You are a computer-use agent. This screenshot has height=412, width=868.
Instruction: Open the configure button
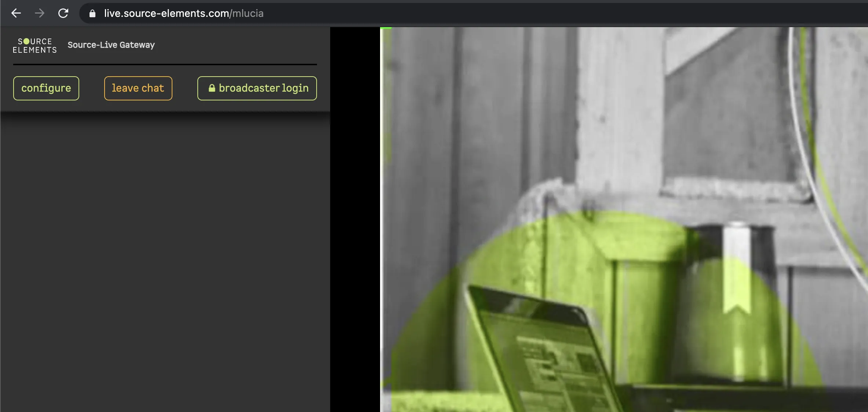pyautogui.click(x=46, y=88)
